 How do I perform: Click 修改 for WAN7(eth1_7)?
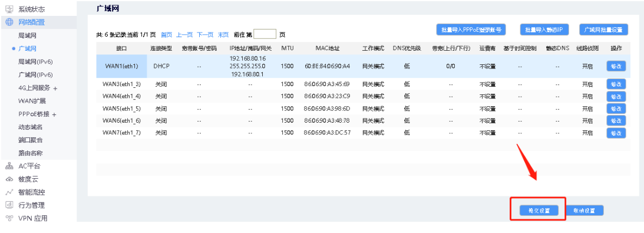[616, 133]
